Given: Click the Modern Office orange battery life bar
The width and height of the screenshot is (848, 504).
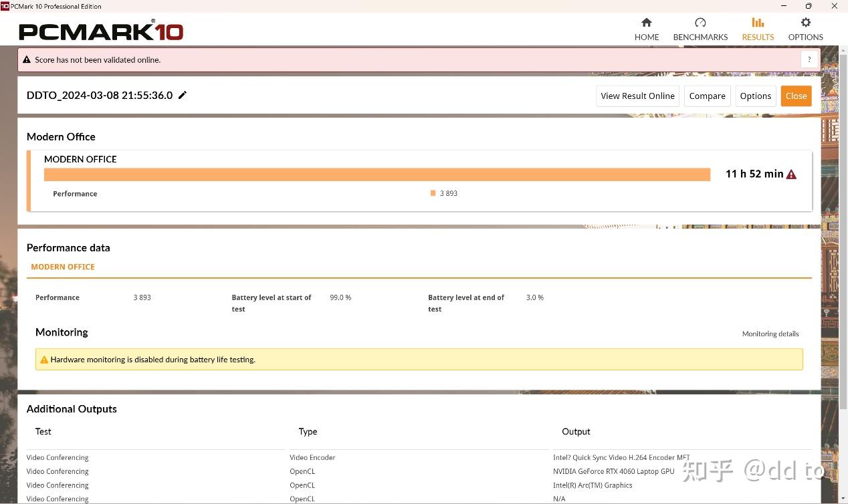Looking at the screenshot, I should point(377,174).
